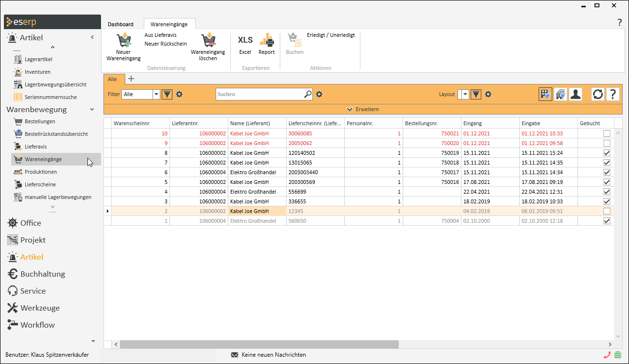This screenshot has height=364, width=629.
Task: Toggle Gebucht checkbox for Warenscheinnr. 7
Action: pyautogui.click(x=607, y=163)
